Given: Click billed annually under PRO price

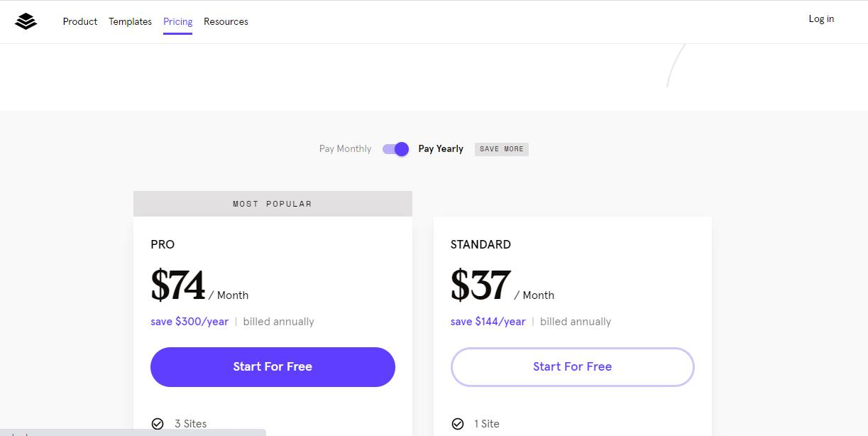Looking at the screenshot, I should coord(278,322).
